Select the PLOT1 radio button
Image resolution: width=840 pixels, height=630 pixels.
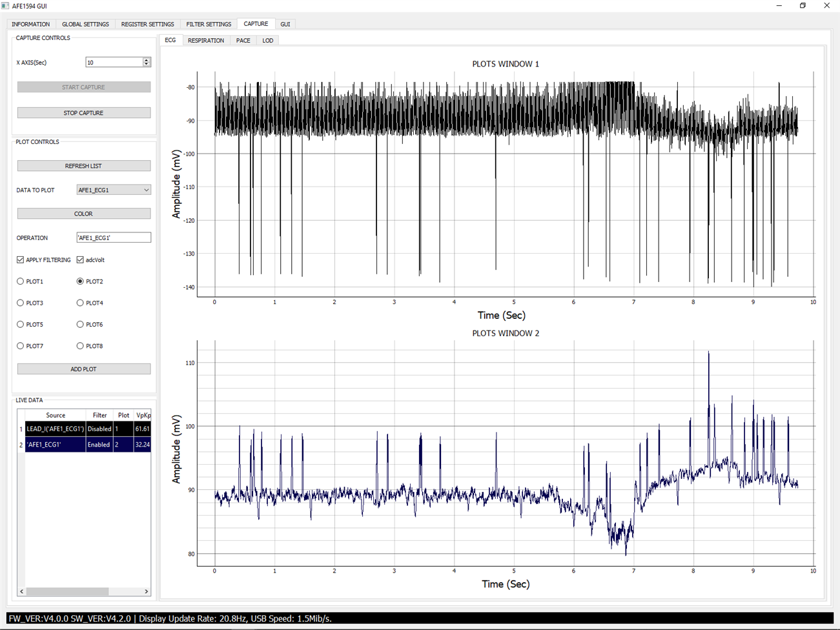pos(20,281)
